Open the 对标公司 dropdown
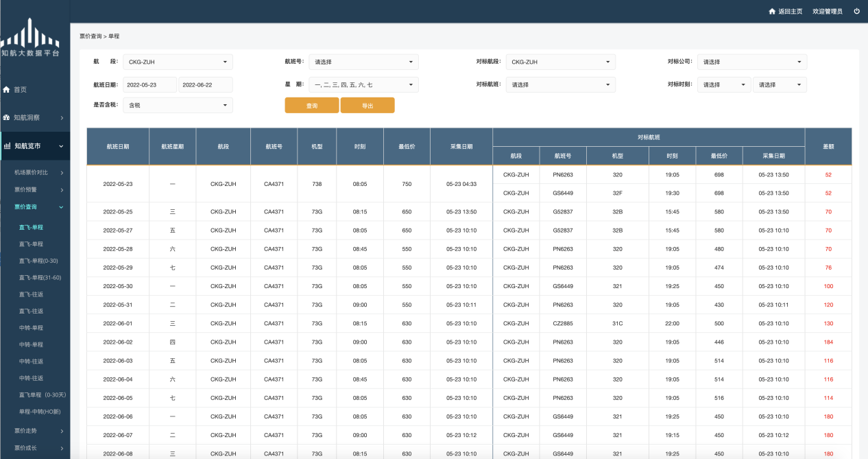This screenshot has width=868, height=459. pos(751,62)
